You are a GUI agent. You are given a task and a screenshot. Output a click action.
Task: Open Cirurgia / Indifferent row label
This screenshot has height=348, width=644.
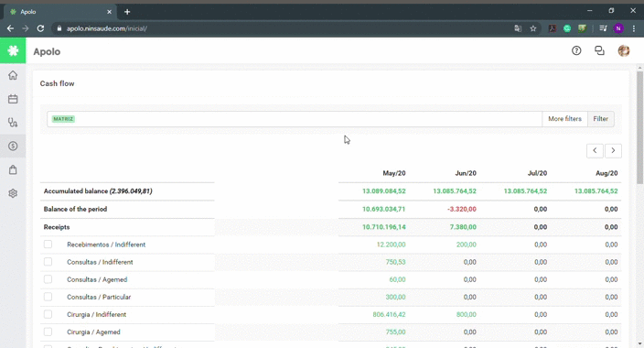click(97, 315)
